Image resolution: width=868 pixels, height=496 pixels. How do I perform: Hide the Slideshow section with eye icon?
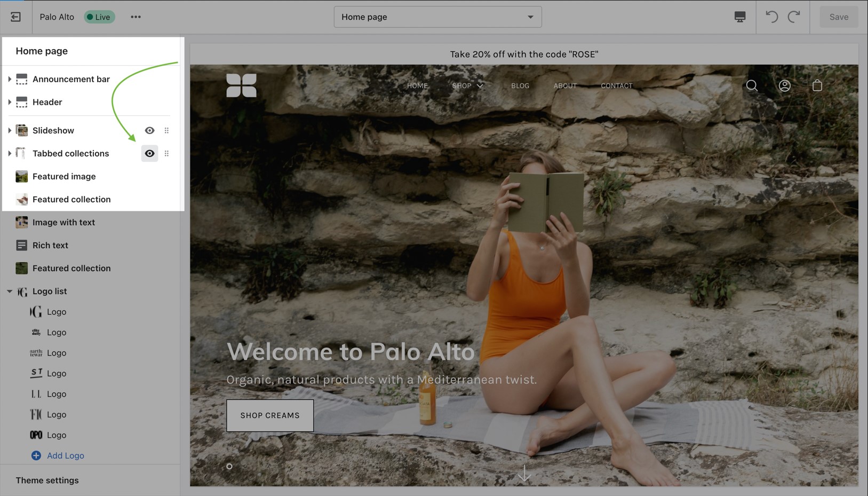tap(149, 131)
